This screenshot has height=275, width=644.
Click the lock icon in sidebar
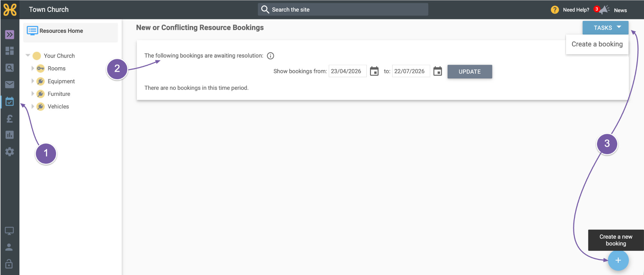9,263
